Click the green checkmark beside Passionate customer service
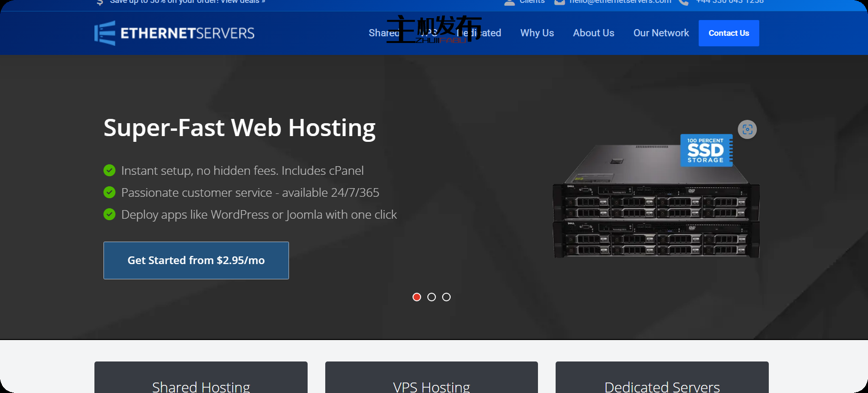The image size is (868, 393). tap(110, 192)
